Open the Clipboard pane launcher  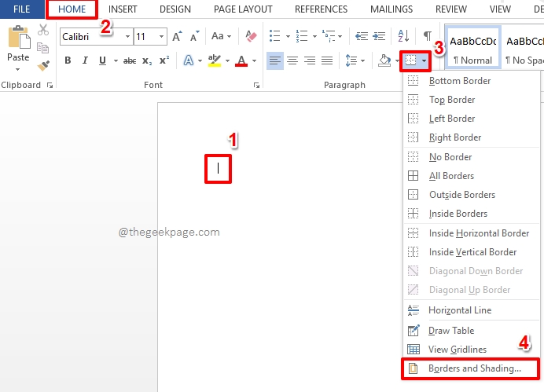click(50, 86)
